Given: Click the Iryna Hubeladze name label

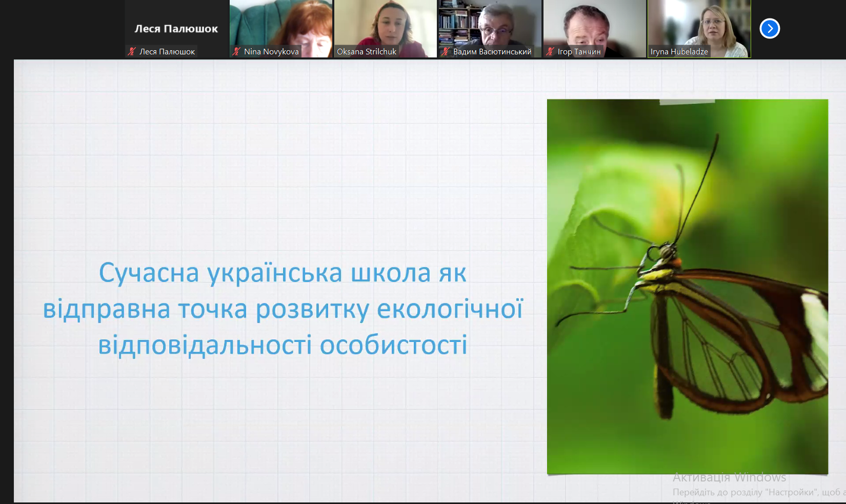Looking at the screenshot, I should tap(679, 52).
